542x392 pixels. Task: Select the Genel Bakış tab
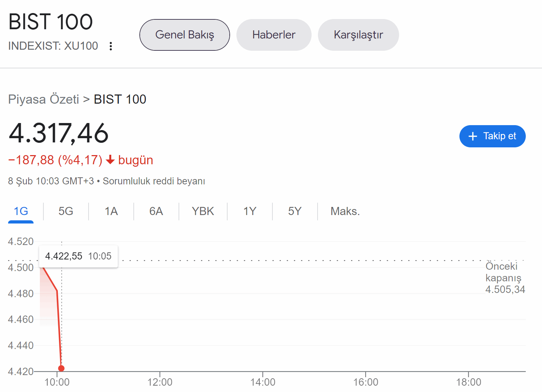tap(185, 35)
